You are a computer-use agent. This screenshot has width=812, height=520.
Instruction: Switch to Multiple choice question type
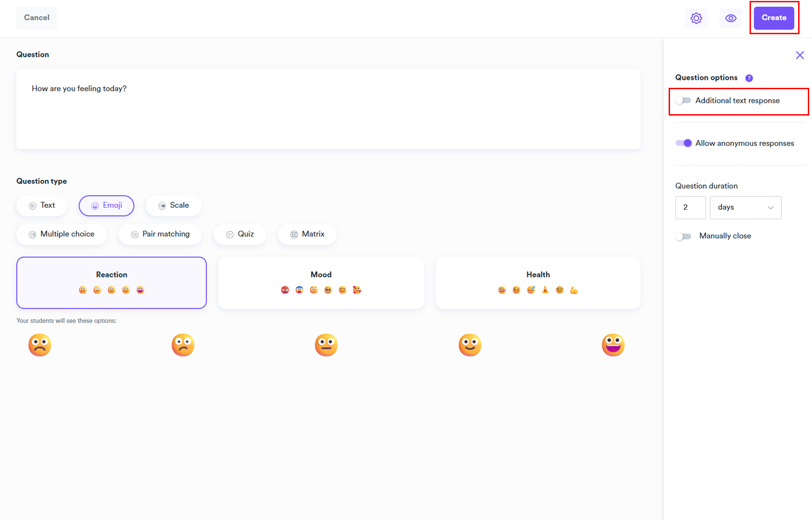tap(62, 234)
